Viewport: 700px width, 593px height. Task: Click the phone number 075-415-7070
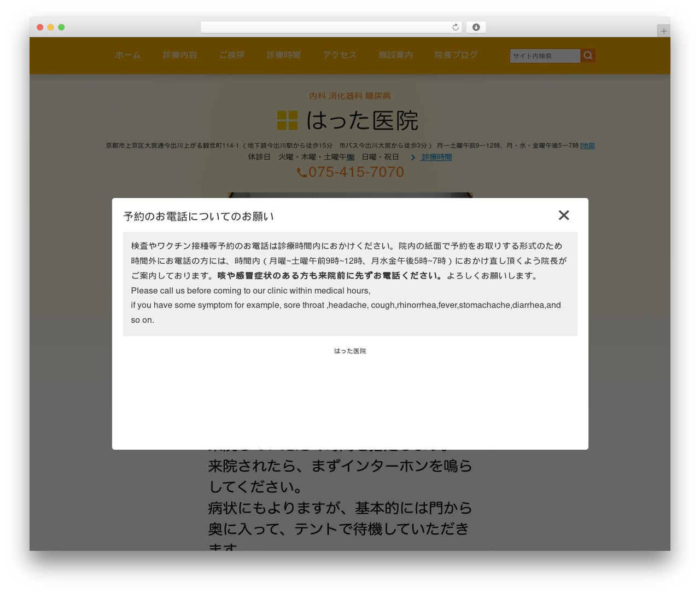tap(356, 172)
